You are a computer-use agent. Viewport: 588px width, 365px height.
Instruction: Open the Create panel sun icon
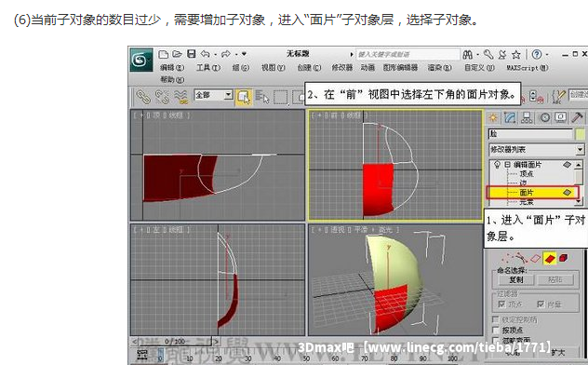[x=493, y=118]
